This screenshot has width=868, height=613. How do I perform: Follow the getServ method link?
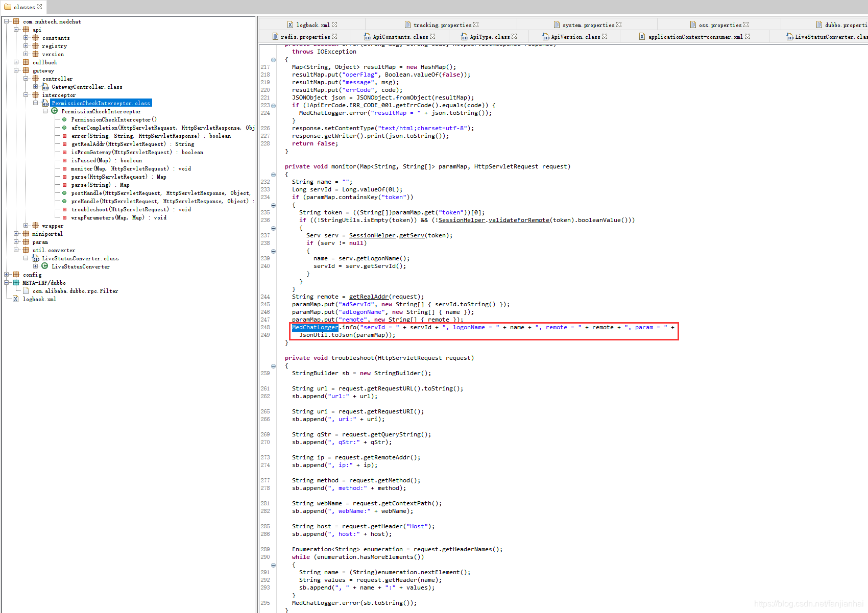coord(412,235)
